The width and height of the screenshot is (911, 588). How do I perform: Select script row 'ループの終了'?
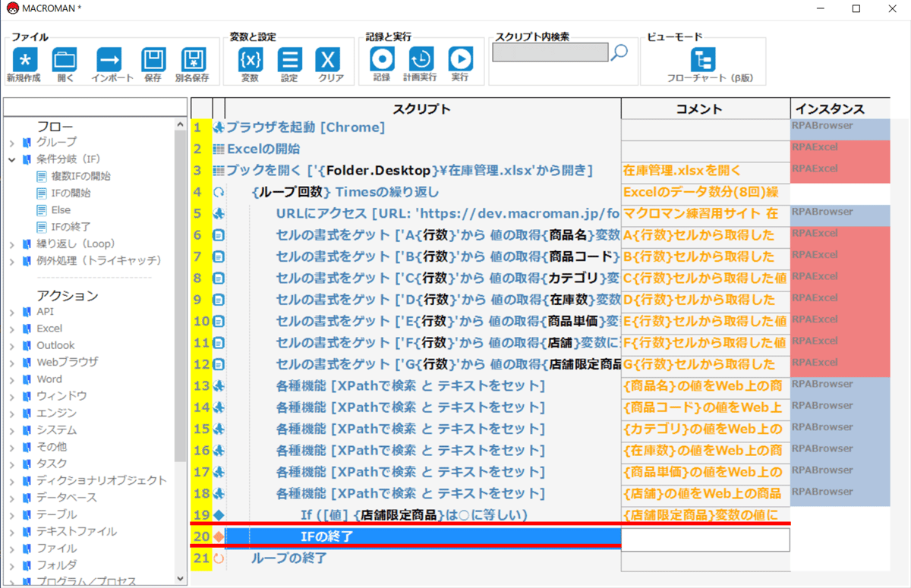(289, 558)
